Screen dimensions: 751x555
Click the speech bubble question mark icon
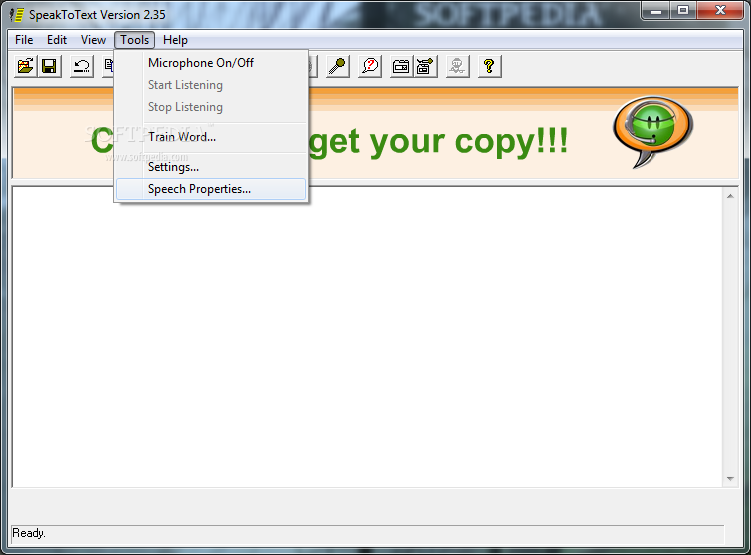[x=370, y=66]
